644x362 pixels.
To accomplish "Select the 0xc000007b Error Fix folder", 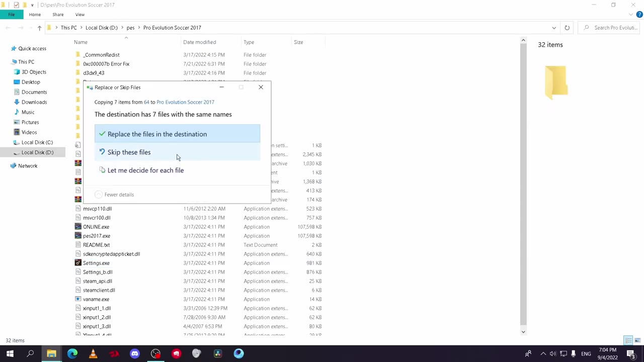I will [106, 64].
